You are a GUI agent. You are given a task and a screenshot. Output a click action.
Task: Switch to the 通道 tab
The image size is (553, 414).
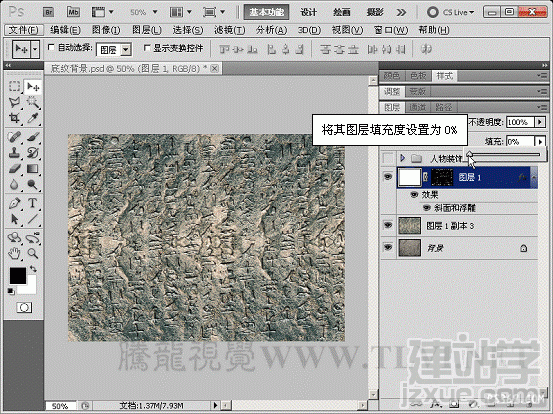click(x=418, y=107)
